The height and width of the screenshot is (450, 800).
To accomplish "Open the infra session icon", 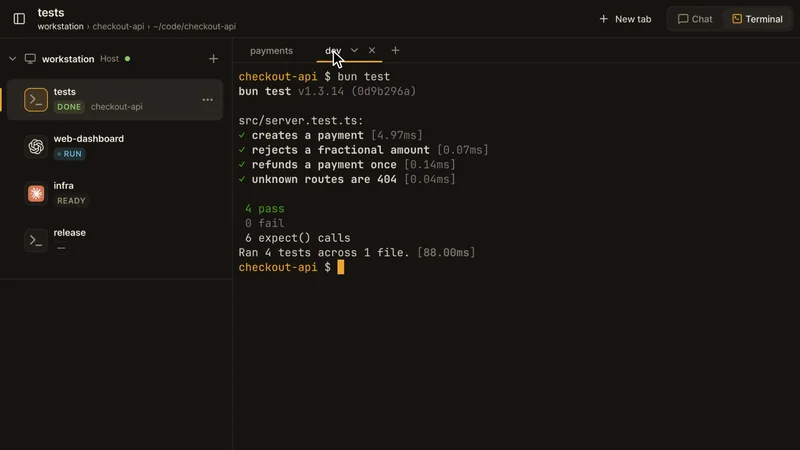I will tap(36, 193).
